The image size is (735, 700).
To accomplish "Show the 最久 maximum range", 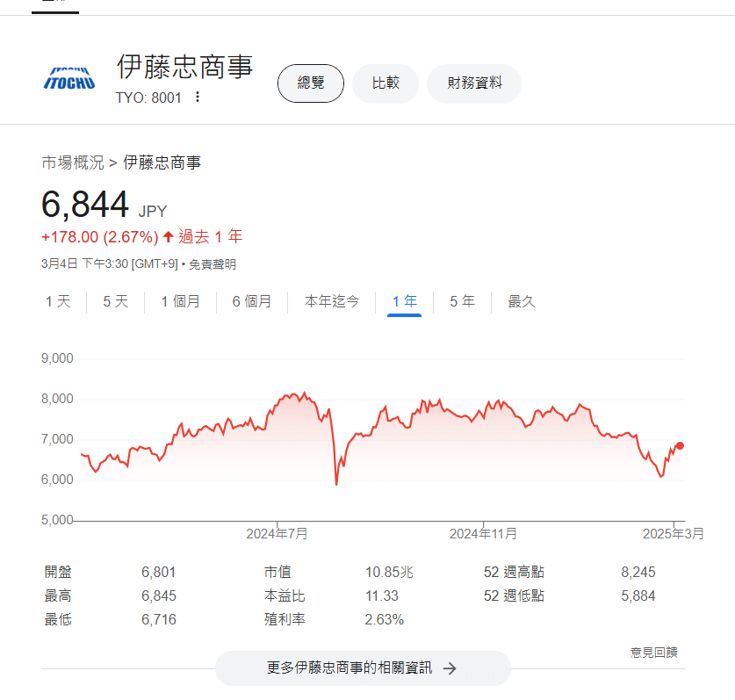I will (522, 301).
